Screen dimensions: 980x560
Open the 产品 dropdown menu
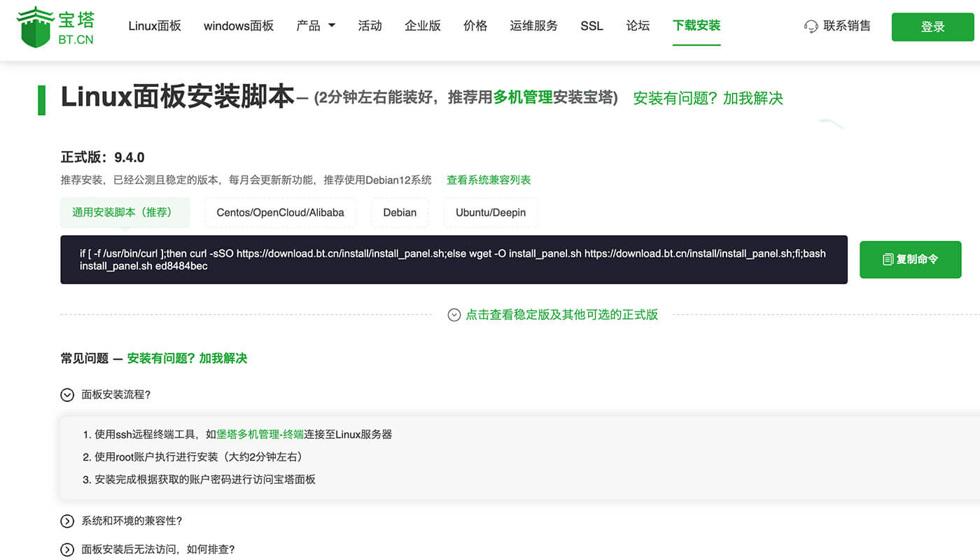(316, 26)
